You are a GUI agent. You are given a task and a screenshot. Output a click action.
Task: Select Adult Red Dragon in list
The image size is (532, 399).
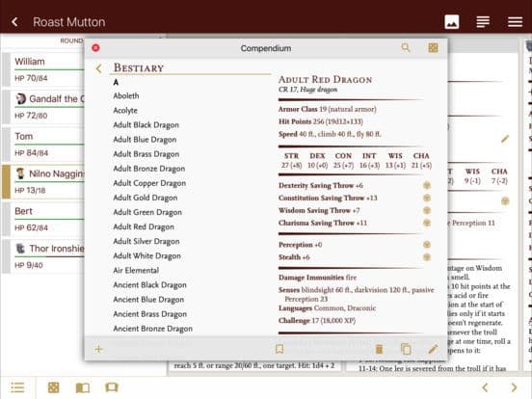point(144,227)
